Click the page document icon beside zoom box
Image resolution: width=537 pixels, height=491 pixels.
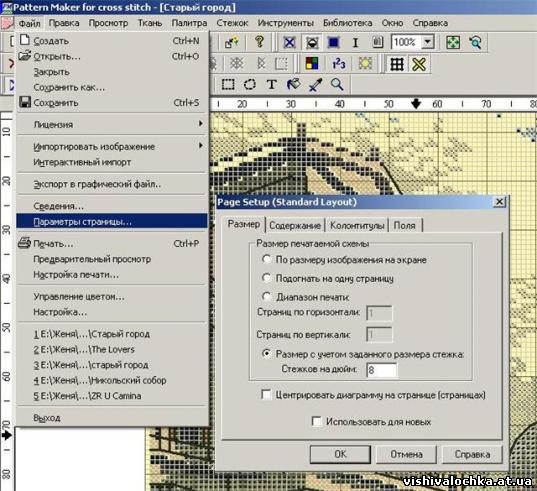377,42
